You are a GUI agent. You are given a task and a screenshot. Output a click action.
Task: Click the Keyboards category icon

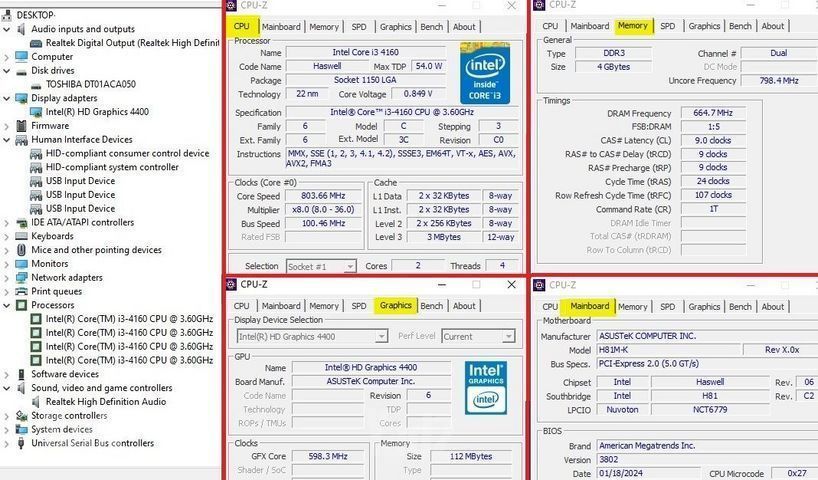coord(21,236)
